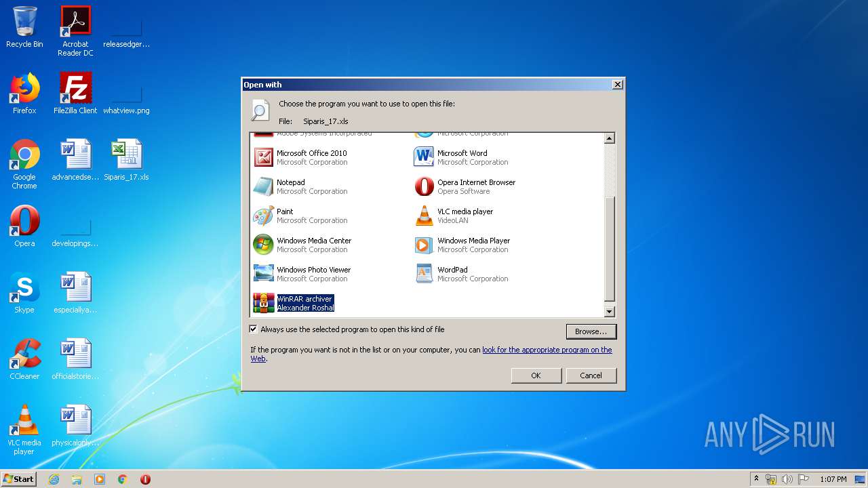Choose VLC media player icon in list

point(424,216)
